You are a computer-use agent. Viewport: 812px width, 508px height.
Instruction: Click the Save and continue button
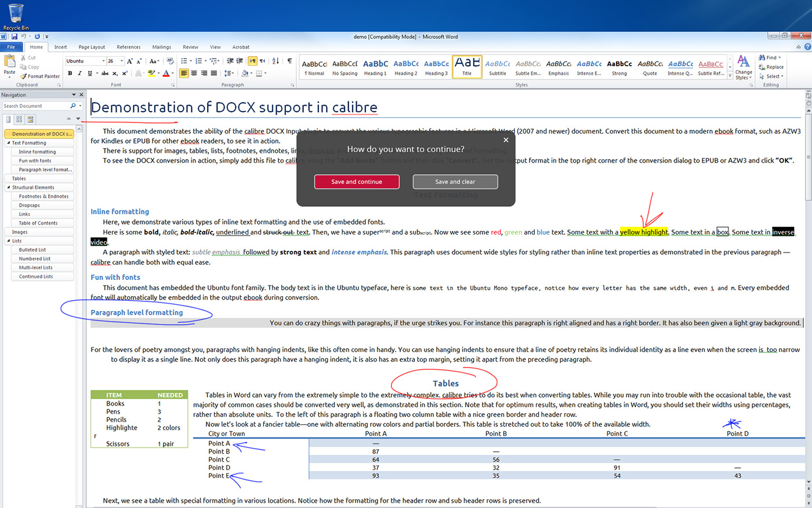point(357,182)
